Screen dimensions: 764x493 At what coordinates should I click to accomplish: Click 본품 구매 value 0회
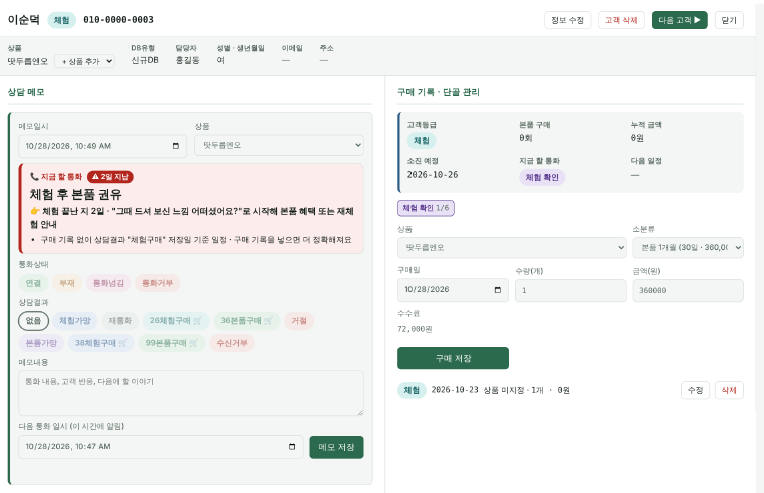click(526, 138)
